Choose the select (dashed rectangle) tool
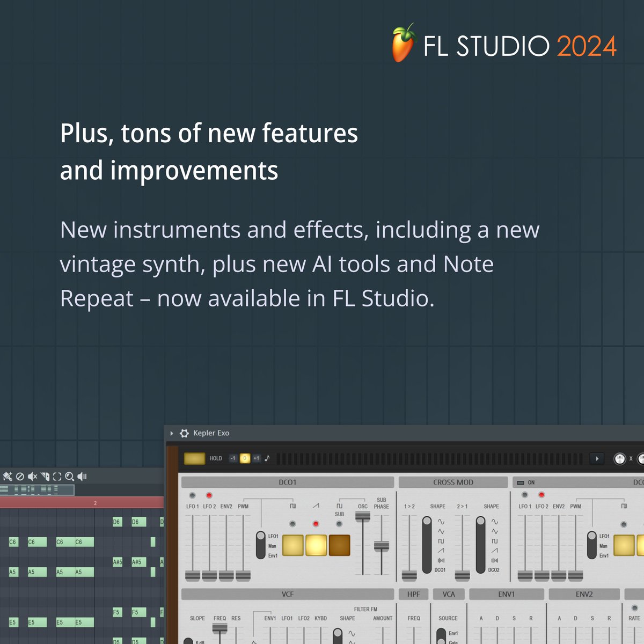The height and width of the screenshot is (644, 644). [x=57, y=476]
